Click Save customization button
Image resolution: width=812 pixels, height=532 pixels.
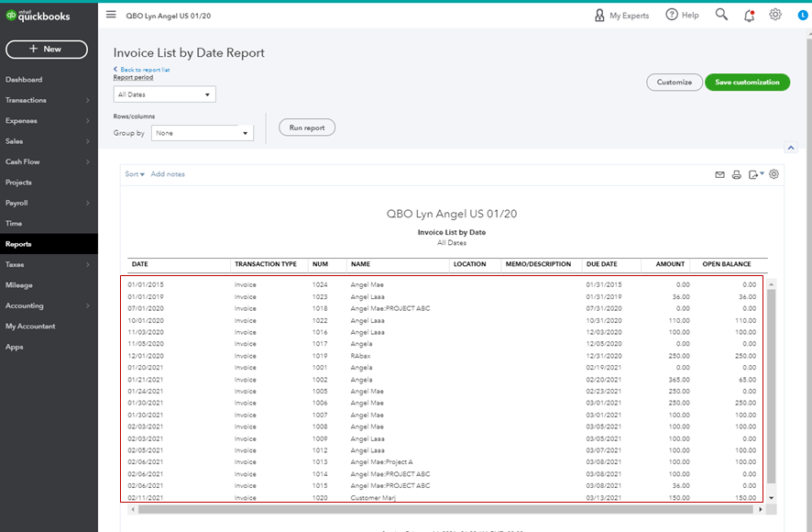(x=747, y=82)
